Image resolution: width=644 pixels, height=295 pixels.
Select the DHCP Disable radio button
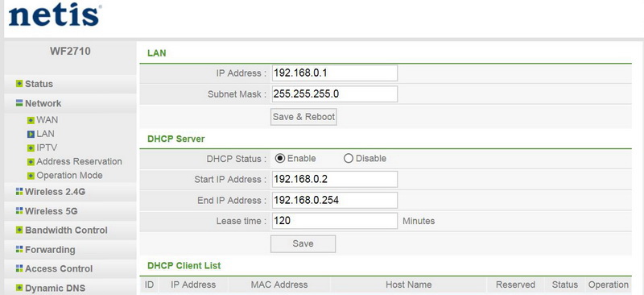(349, 159)
